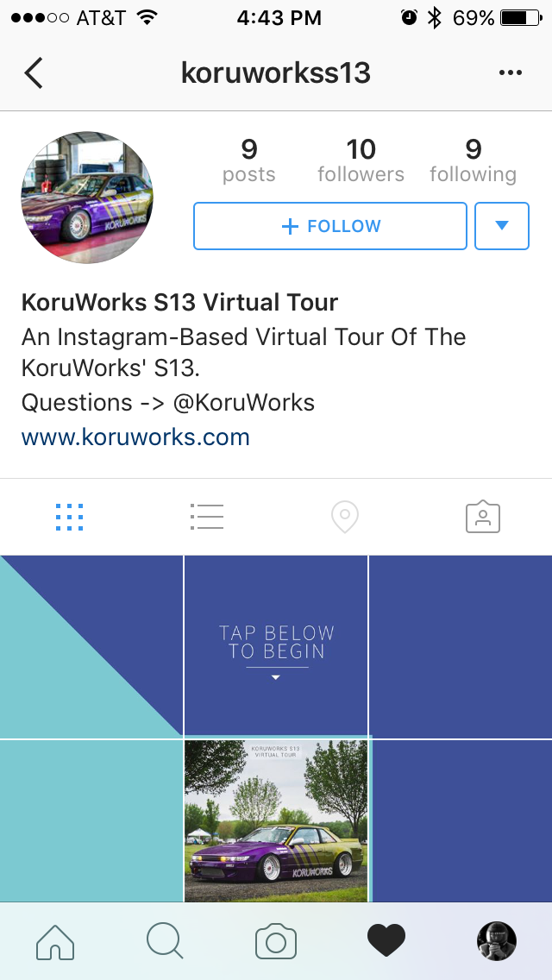Open the Search magnifier icon
Image resolution: width=552 pixels, height=980 pixels.
click(165, 941)
